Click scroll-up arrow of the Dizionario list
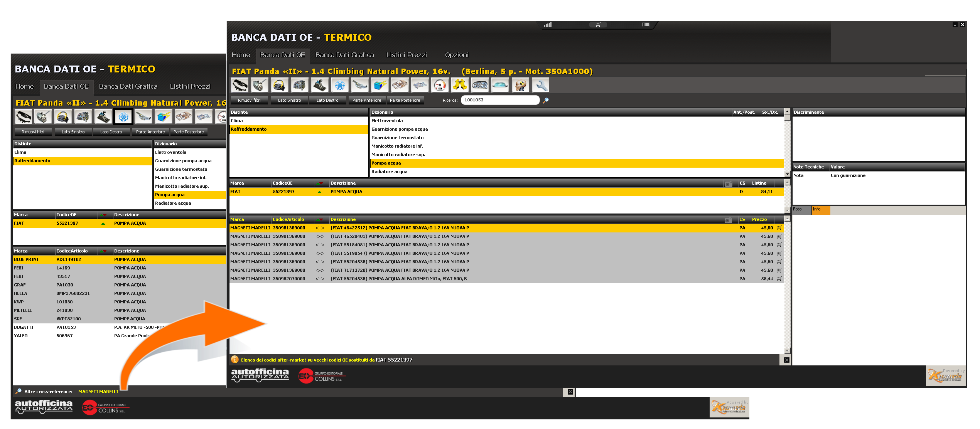This screenshot has height=429, width=980. click(787, 112)
